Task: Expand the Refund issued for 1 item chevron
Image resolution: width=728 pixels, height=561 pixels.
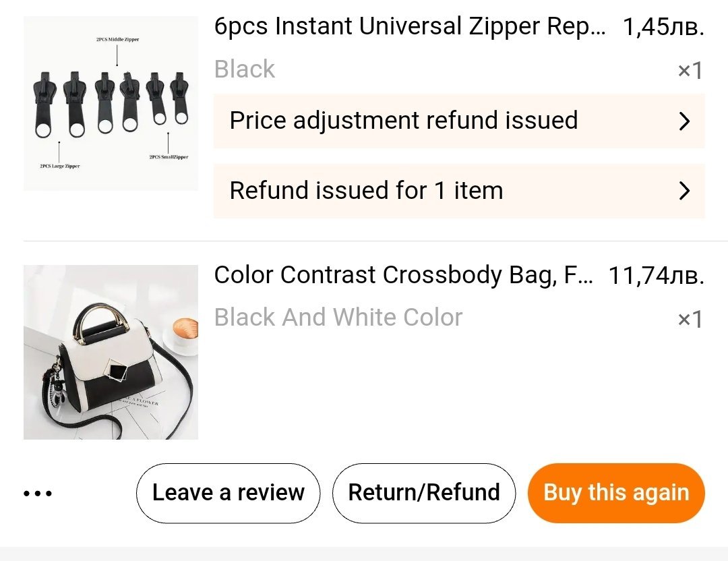Action: 684,191
